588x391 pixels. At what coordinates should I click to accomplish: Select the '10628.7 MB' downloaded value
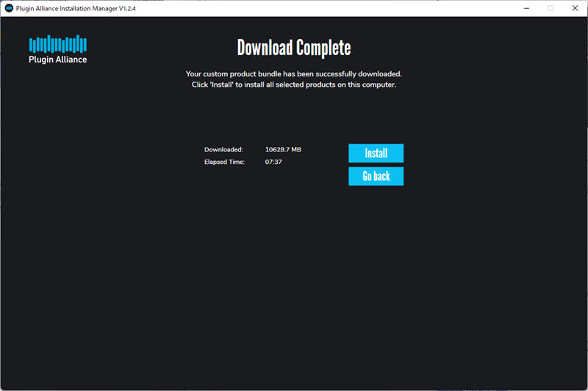pyautogui.click(x=283, y=150)
